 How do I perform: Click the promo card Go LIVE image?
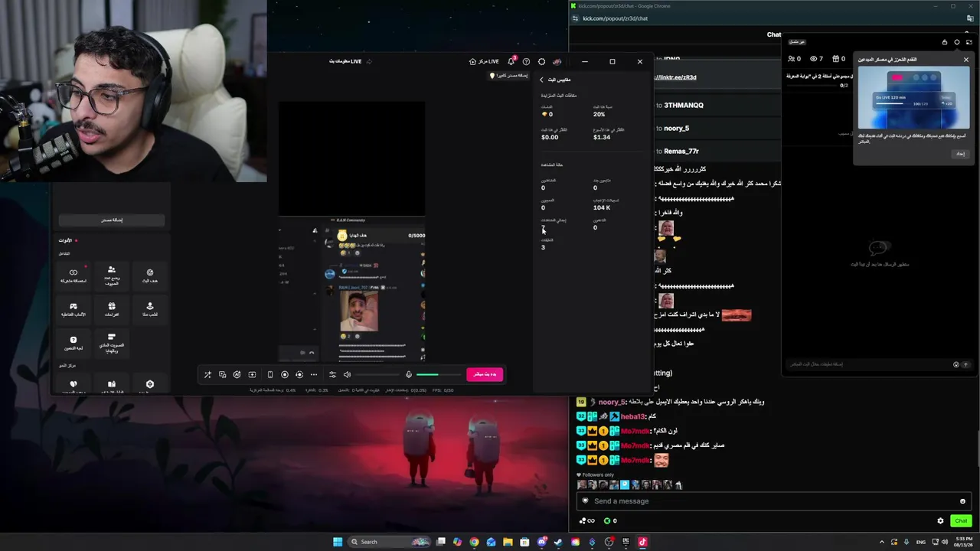click(x=913, y=98)
